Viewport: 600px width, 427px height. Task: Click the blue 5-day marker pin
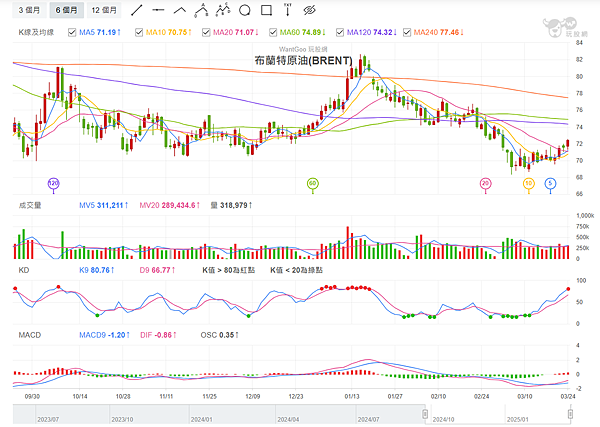pyautogui.click(x=550, y=184)
